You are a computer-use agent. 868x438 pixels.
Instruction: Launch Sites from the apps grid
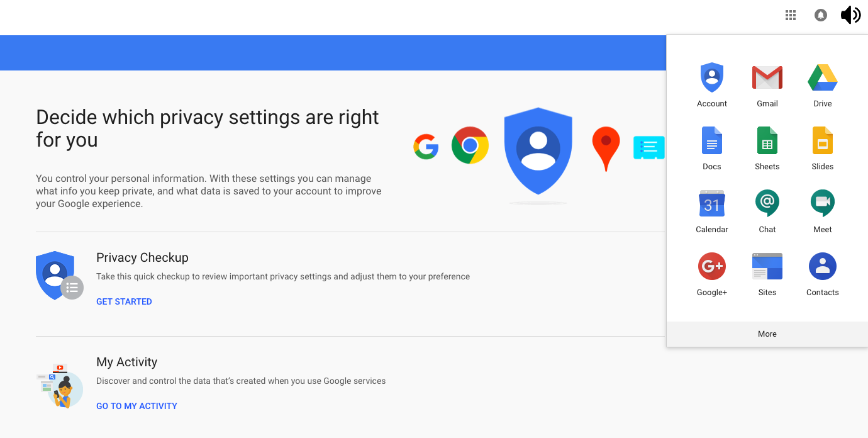[x=767, y=274]
